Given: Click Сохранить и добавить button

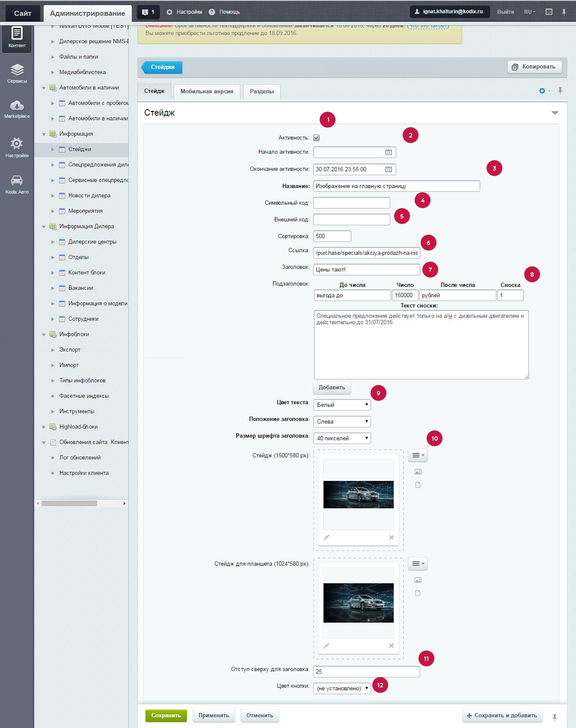Looking at the screenshot, I should [502, 715].
